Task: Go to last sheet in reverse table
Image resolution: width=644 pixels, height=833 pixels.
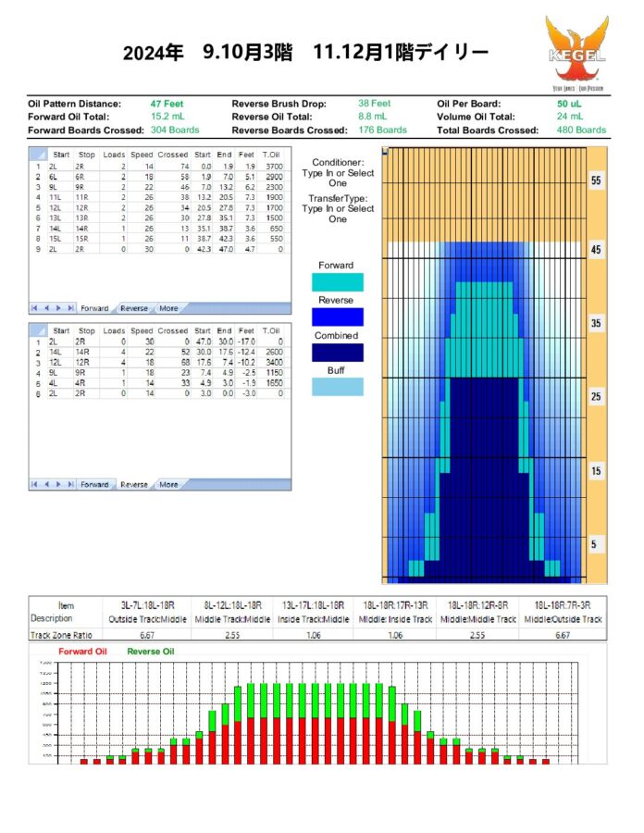Action: (70, 484)
